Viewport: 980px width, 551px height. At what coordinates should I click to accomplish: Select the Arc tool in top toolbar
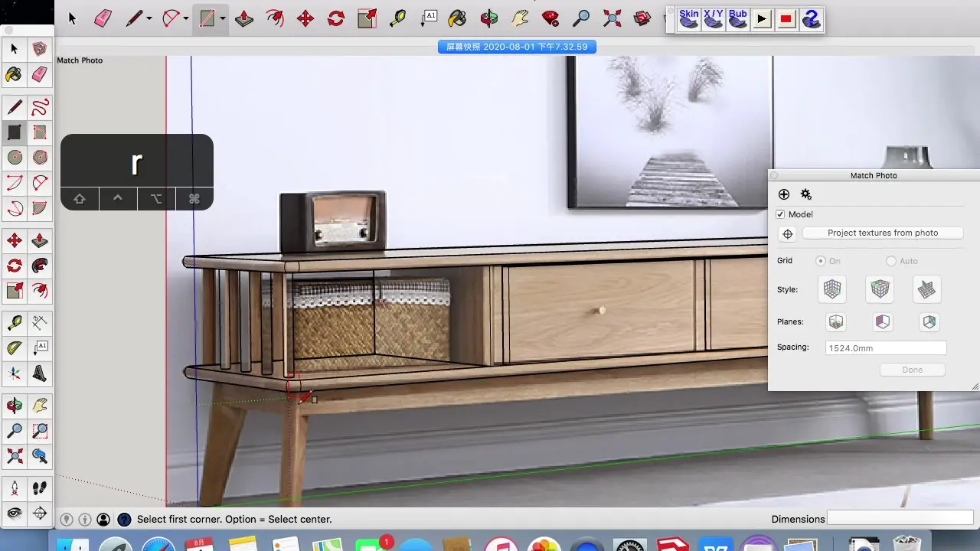[172, 18]
